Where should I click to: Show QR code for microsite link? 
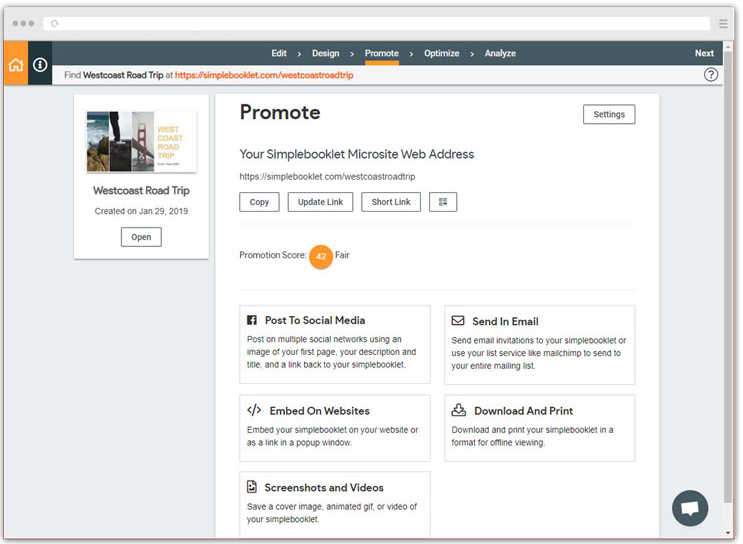pos(443,202)
